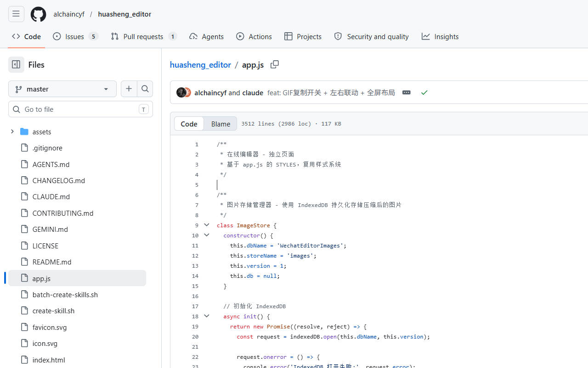588x368 pixels.
Task: Collapse the init function at line 18
Action: tap(207, 316)
